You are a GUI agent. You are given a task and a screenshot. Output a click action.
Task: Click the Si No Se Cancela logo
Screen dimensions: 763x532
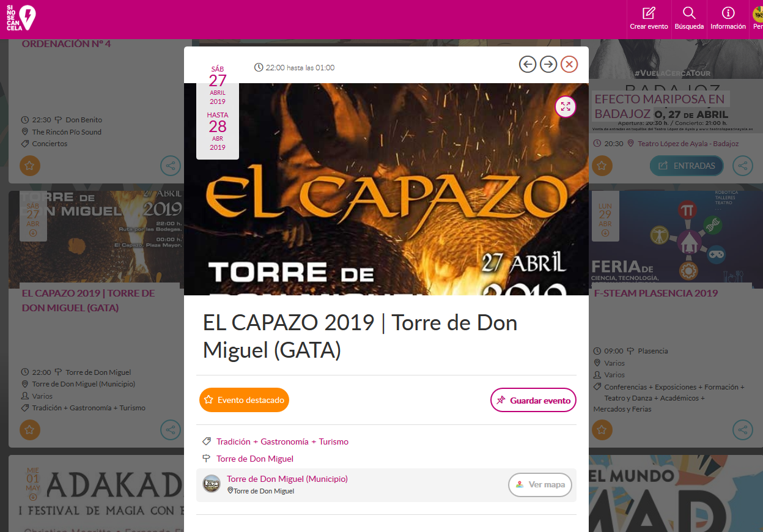(x=21, y=18)
